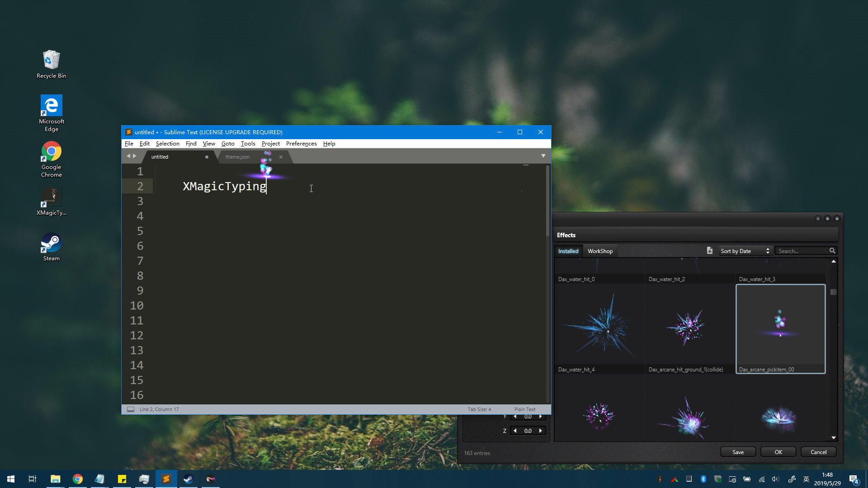Click the new file icon in Effects panel
Image resolution: width=868 pixels, height=488 pixels.
(709, 250)
